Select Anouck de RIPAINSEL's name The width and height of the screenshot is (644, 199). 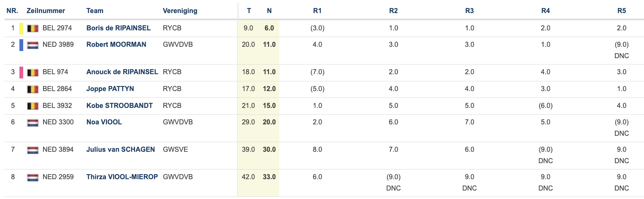[x=122, y=72]
